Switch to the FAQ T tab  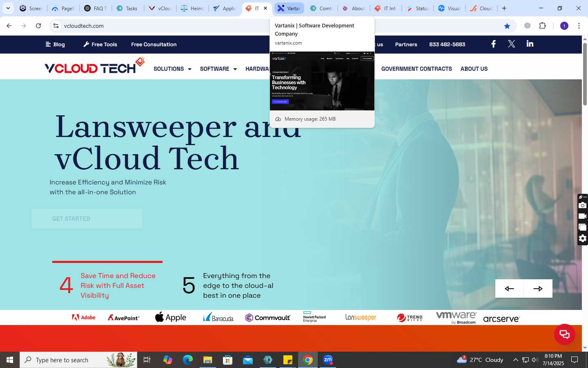pyautogui.click(x=95, y=8)
